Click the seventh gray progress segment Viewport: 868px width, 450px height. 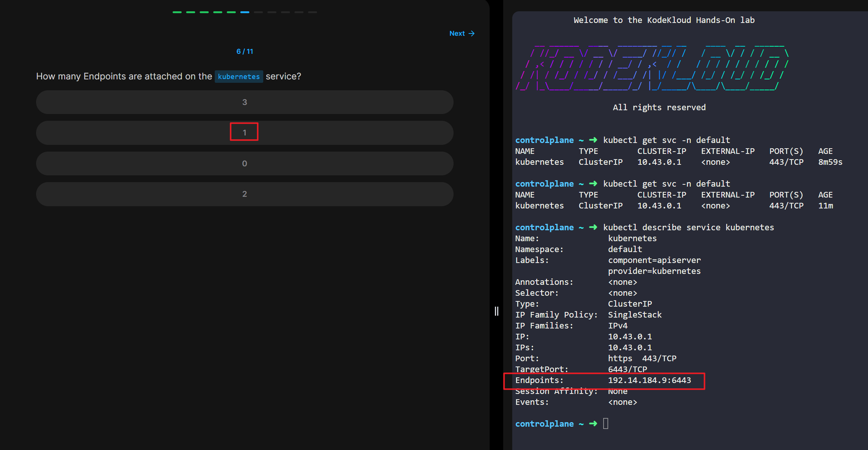click(x=258, y=12)
